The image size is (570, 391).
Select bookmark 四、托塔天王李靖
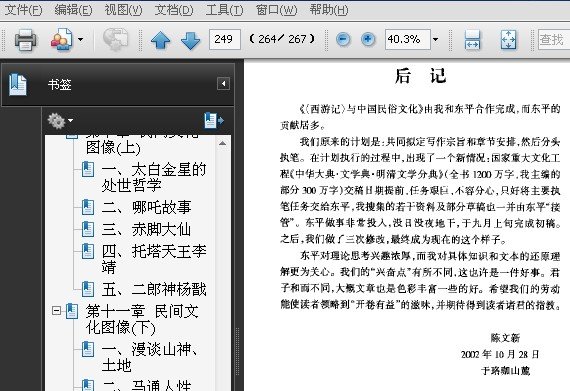[154, 259]
